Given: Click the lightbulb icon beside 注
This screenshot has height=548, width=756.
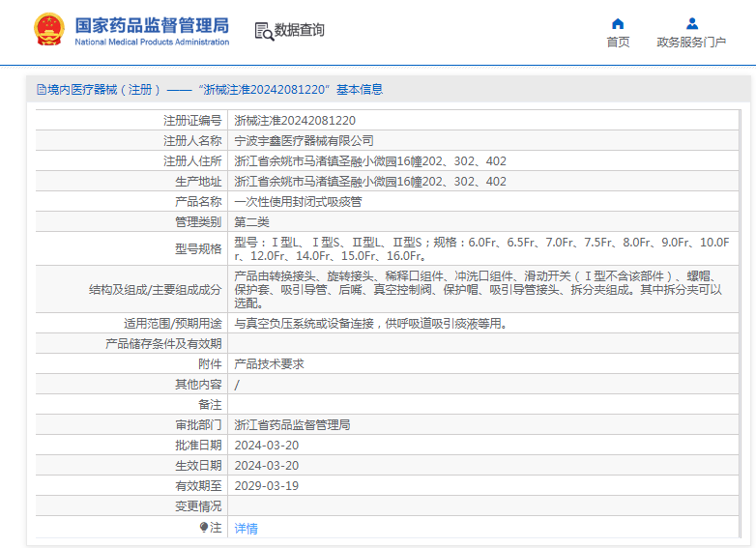Looking at the screenshot, I should click(x=204, y=528).
